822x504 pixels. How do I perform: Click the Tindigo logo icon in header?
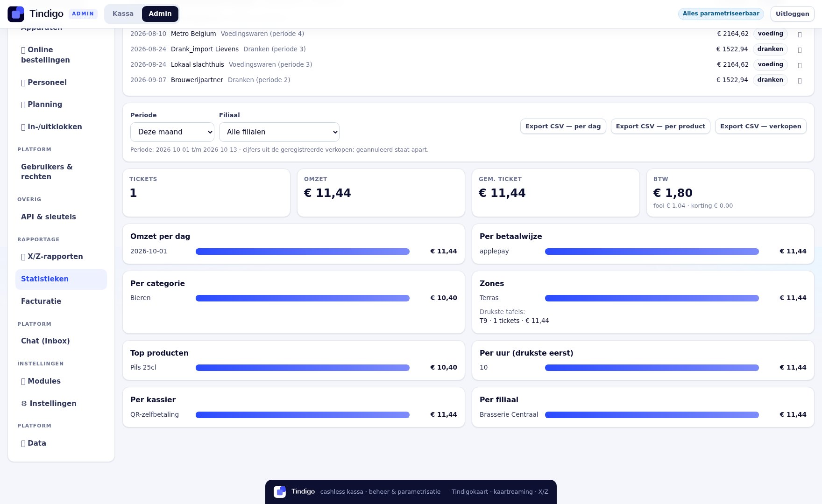click(16, 14)
